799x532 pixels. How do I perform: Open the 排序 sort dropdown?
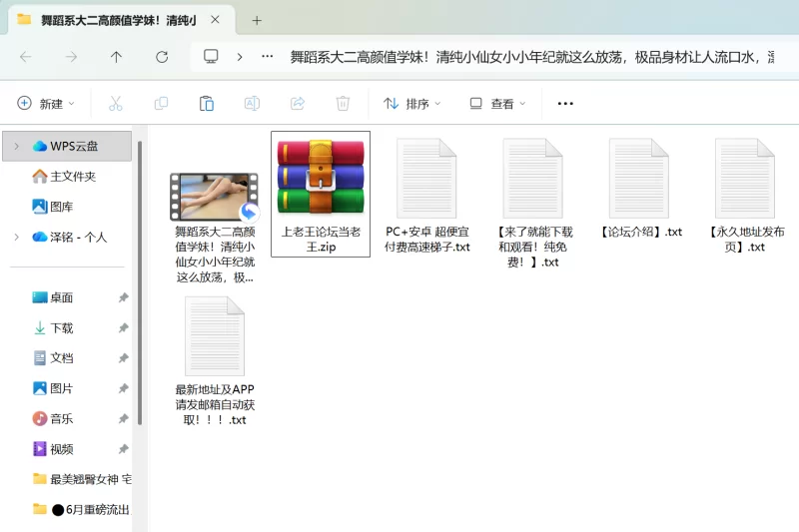tap(409, 103)
